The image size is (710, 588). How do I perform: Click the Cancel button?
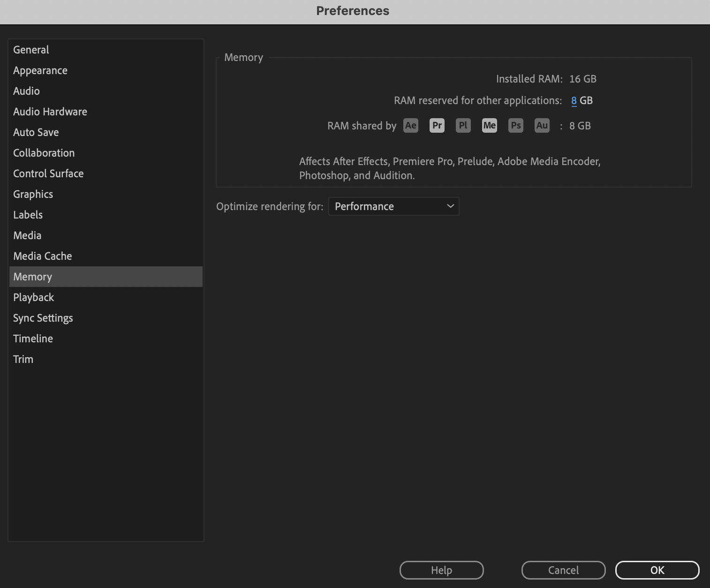point(564,570)
